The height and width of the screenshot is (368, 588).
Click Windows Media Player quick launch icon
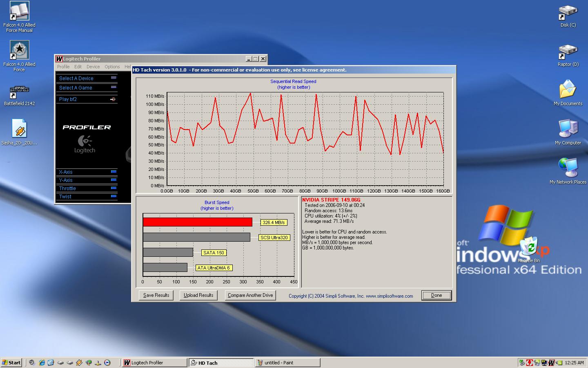pyautogui.click(x=107, y=362)
